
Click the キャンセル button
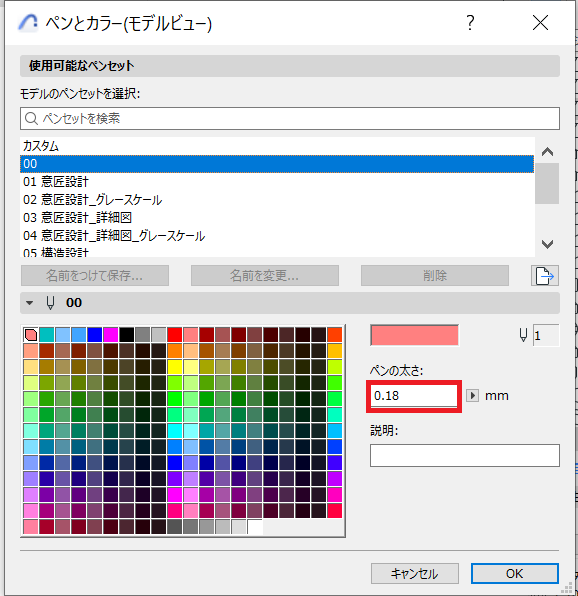[x=415, y=573]
